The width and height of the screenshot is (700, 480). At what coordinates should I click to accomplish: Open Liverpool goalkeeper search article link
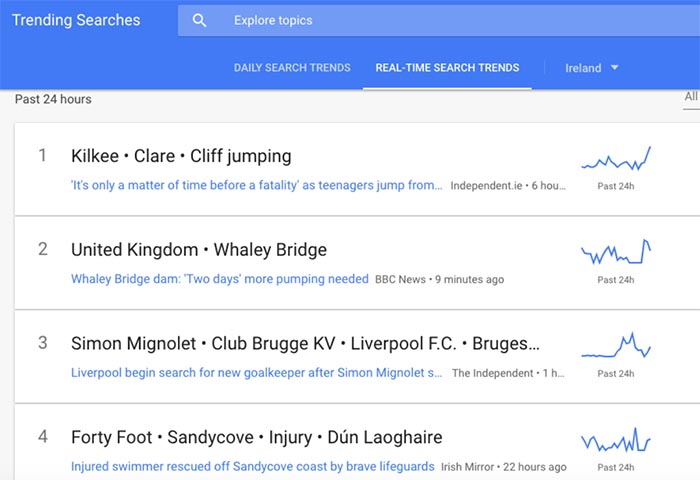click(256, 372)
